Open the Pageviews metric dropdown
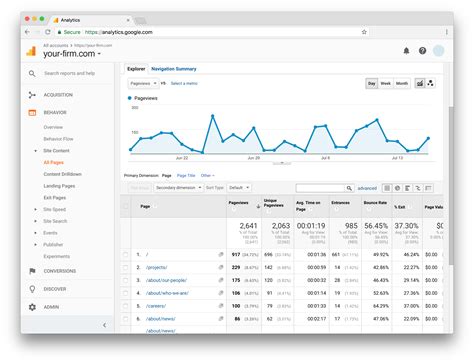Screen dimensions: 474x363 143,83
